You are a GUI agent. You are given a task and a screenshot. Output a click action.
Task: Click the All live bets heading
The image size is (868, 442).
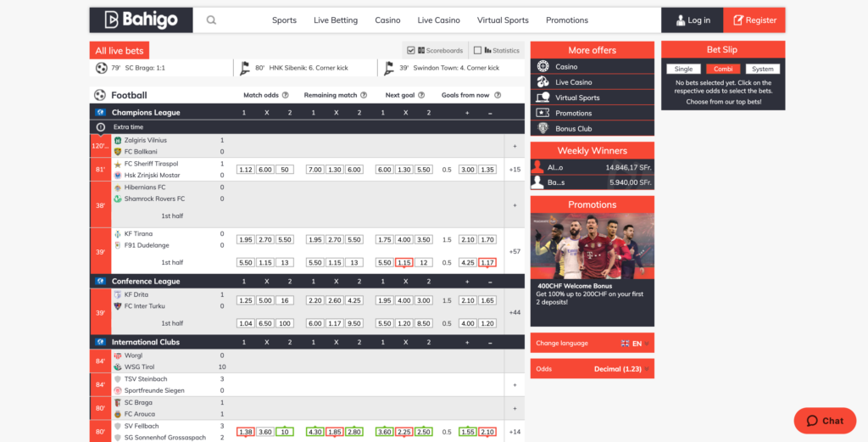[x=119, y=50]
